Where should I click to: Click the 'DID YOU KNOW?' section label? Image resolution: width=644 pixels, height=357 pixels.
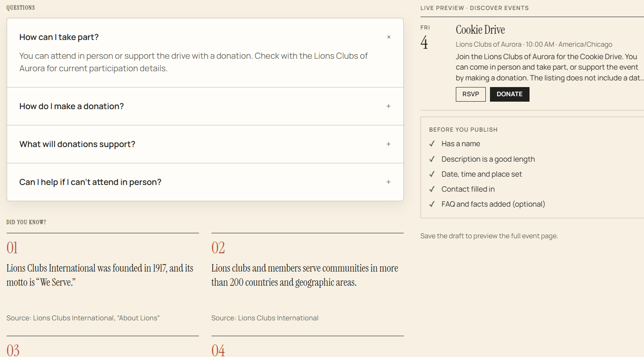pyautogui.click(x=26, y=222)
